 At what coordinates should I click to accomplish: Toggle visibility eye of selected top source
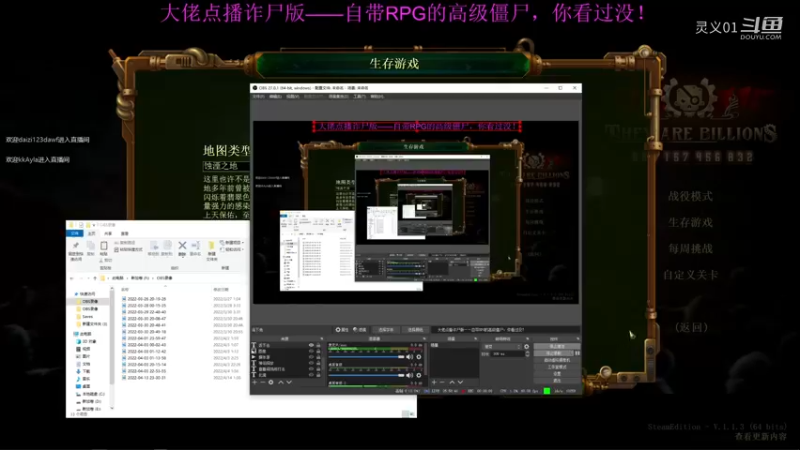point(311,345)
